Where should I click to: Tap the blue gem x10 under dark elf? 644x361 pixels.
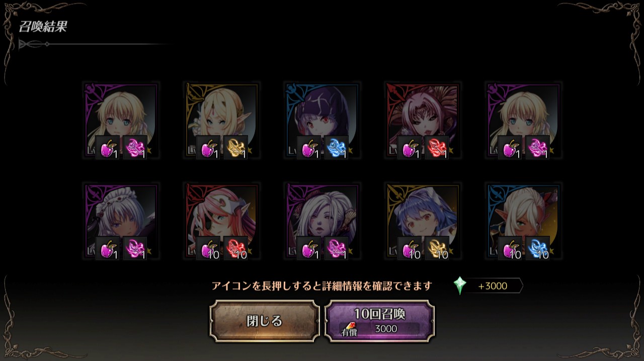point(537,248)
